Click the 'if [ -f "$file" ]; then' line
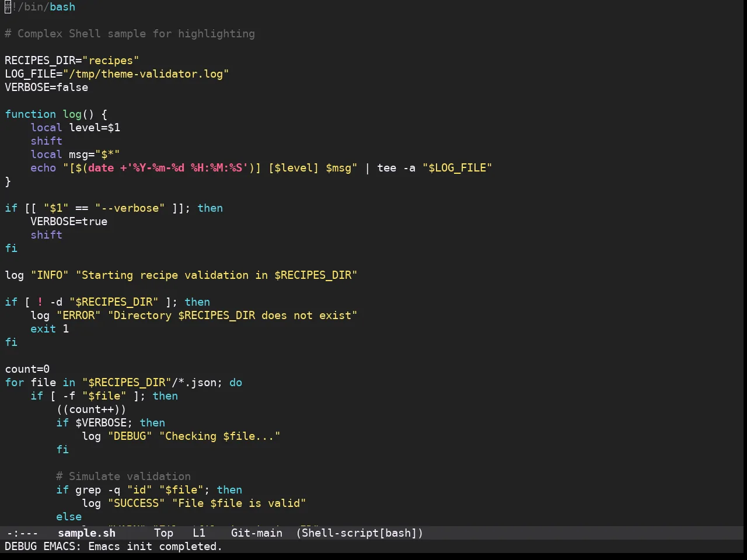 tap(104, 396)
